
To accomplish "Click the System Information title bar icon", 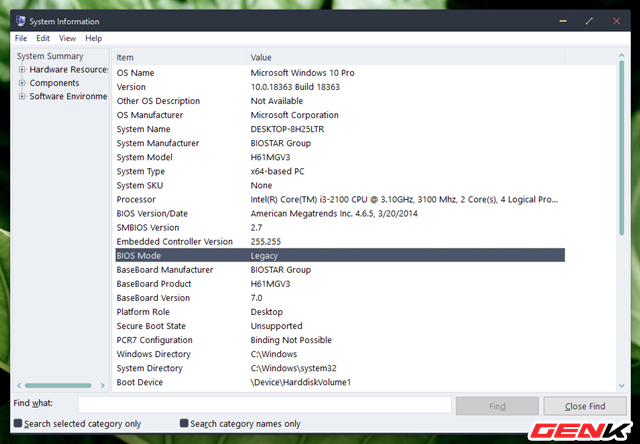I will point(20,21).
